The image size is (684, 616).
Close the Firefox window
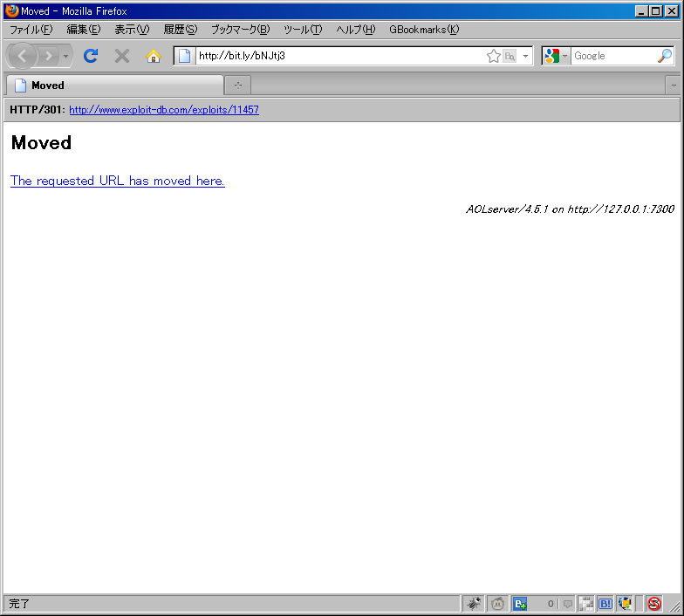click(x=672, y=10)
